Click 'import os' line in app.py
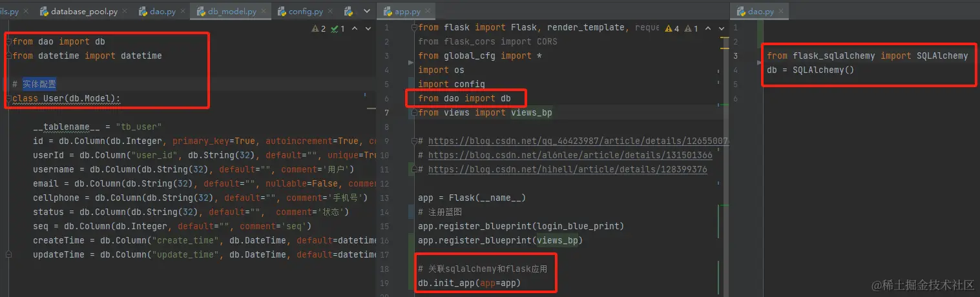Viewport: 980px width, 297px height. coord(441,70)
